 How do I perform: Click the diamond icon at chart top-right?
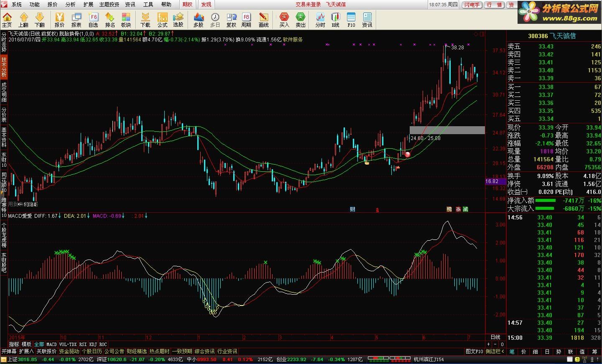pyautogui.click(x=476, y=34)
